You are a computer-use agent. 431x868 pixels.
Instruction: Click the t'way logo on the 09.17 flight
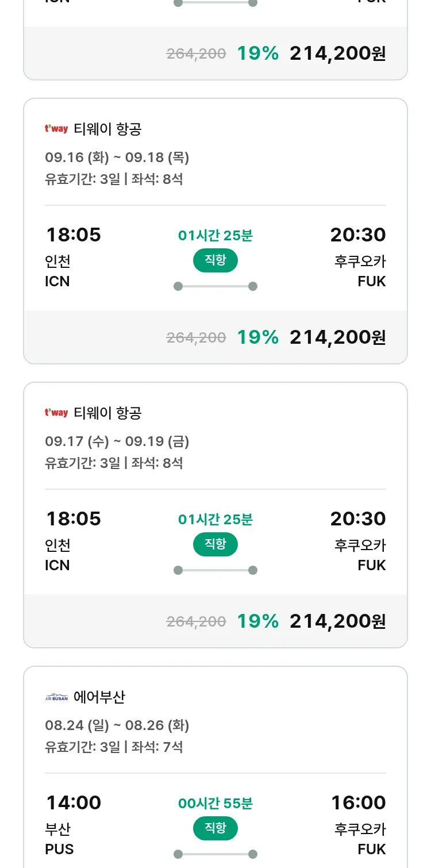pos(56,413)
